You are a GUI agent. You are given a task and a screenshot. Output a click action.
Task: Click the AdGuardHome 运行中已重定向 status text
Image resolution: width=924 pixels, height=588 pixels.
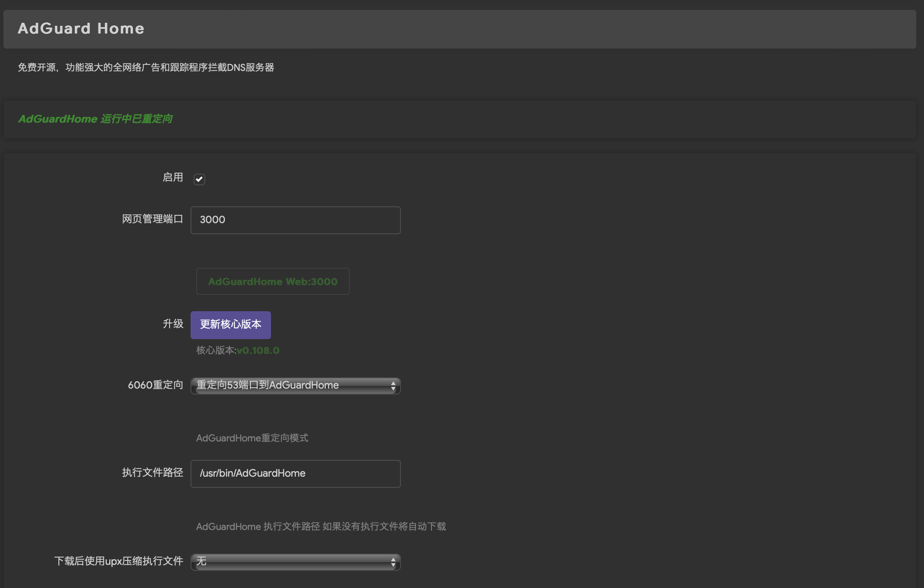pos(95,119)
